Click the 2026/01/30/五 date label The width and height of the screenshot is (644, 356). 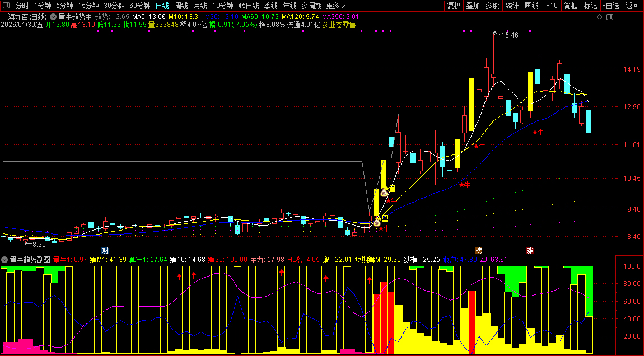click(x=22, y=25)
